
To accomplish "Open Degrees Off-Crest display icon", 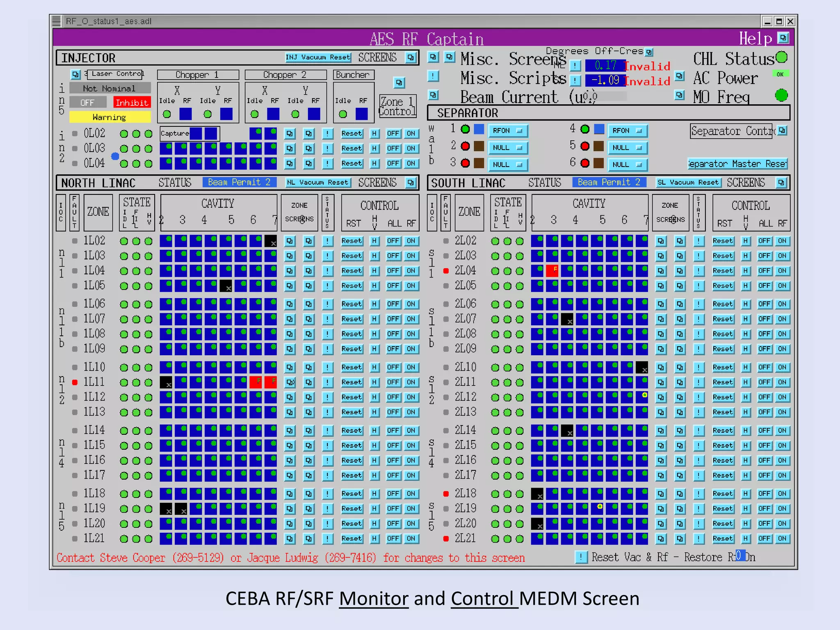I will tap(649, 52).
